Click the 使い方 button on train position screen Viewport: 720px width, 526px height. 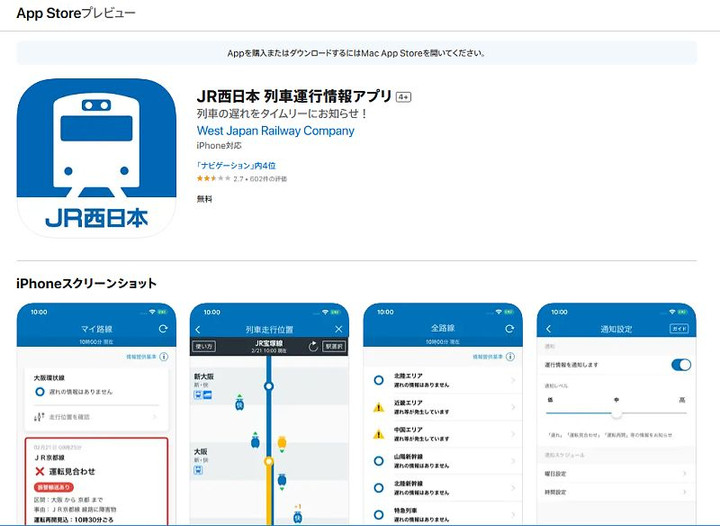(x=205, y=346)
